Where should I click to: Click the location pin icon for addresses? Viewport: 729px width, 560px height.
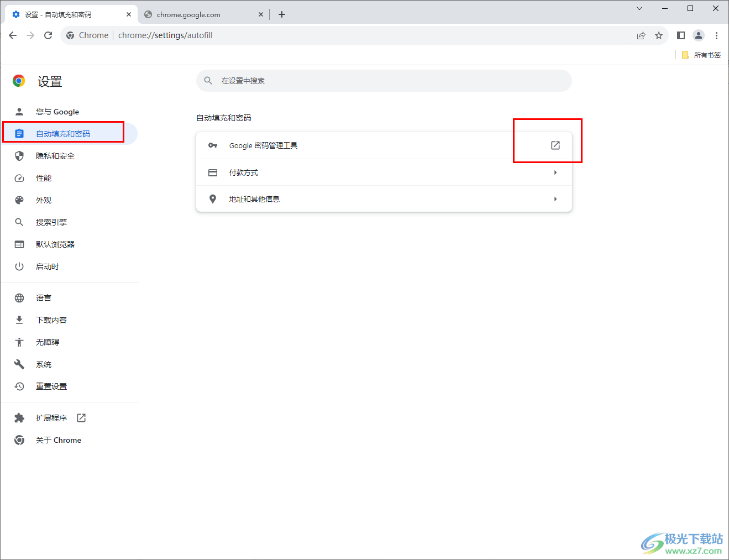point(213,199)
